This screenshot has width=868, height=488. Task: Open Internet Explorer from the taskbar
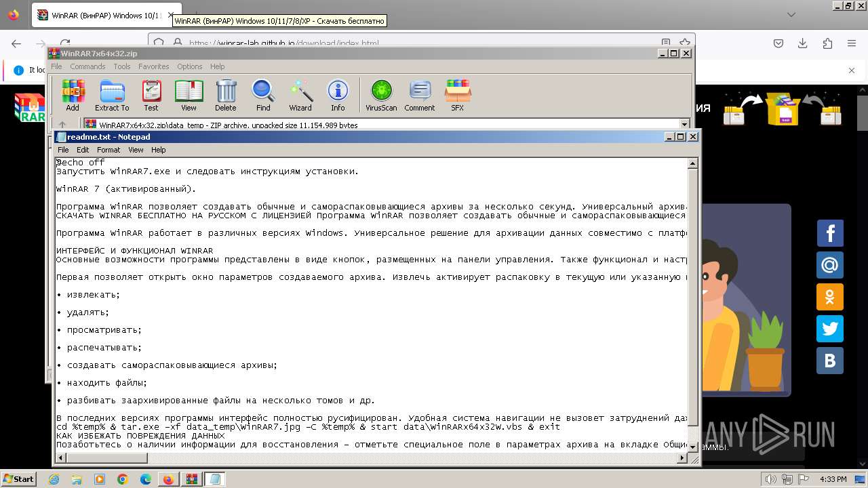point(54,479)
